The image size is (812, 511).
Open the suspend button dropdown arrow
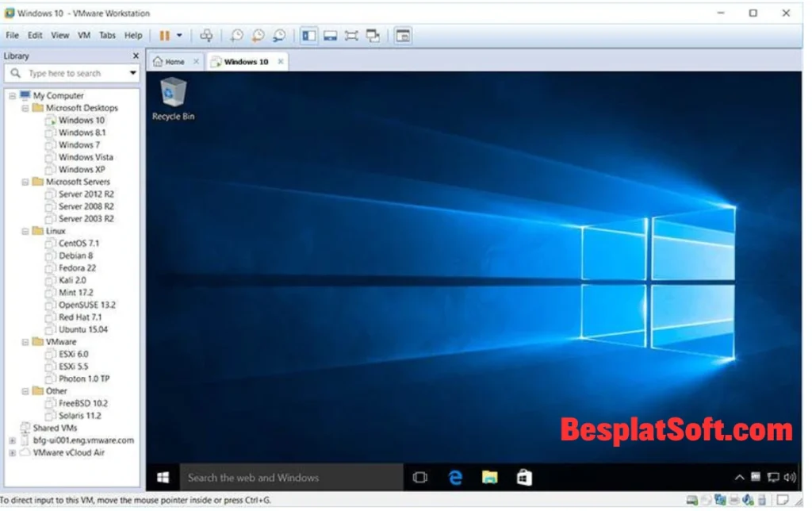click(x=178, y=35)
